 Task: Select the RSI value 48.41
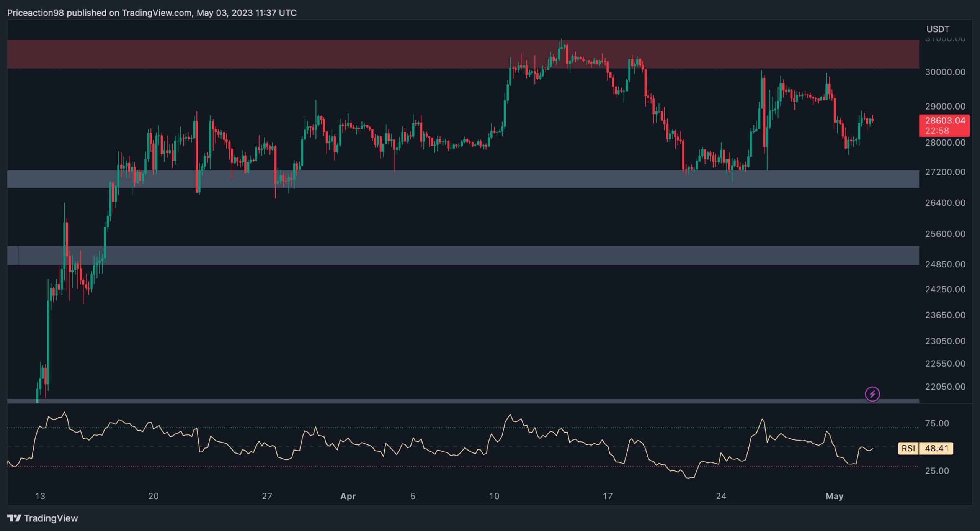pos(936,448)
